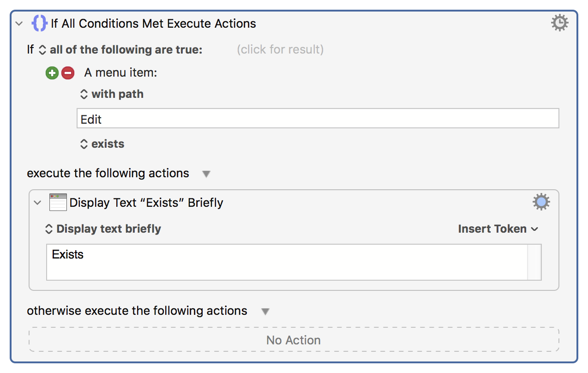This screenshot has width=588, height=373.
Task: Open the 'all of the following are true' popup
Action: [121, 49]
